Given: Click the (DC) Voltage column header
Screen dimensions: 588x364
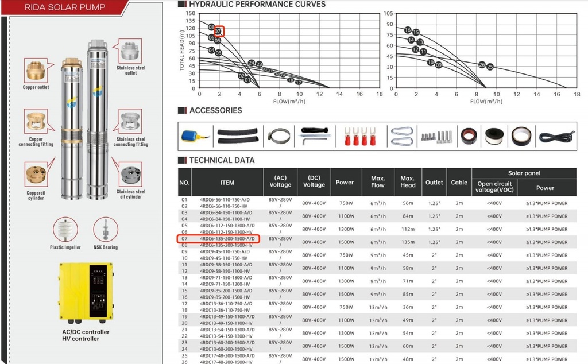Looking at the screenshot, I should point(314,181).
